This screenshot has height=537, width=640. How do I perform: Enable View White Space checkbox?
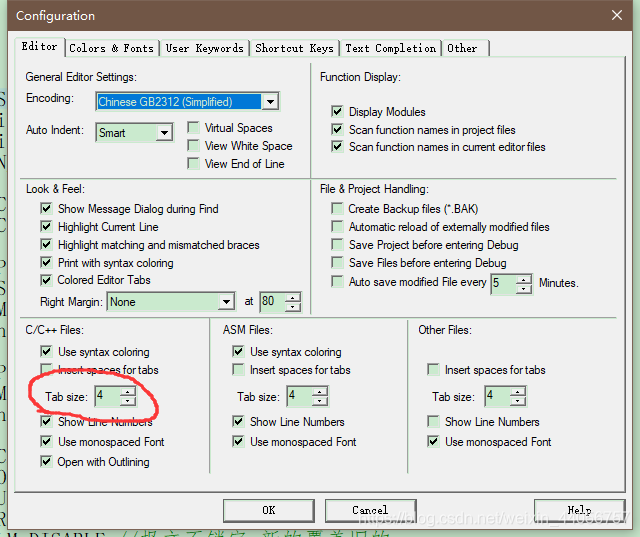click(x=193, y=146)
